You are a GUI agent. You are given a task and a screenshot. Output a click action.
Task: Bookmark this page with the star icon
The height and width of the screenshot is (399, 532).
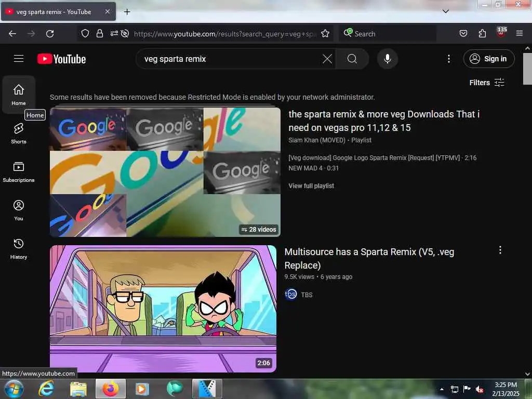point(325,33)
